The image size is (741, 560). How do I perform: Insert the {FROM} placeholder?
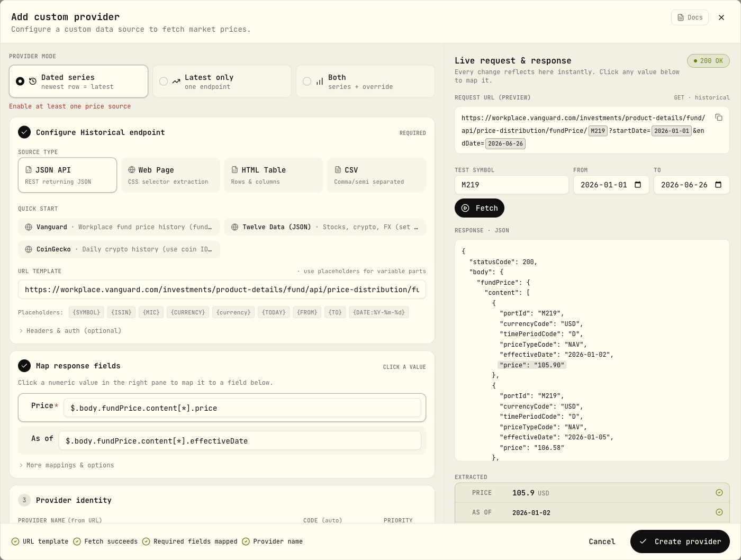tap(307, 312)
